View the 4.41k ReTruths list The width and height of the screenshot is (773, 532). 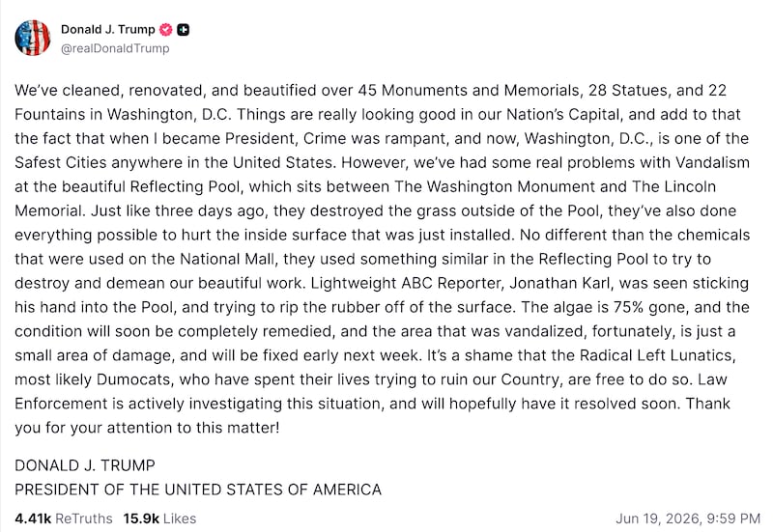tap(64, 518)
